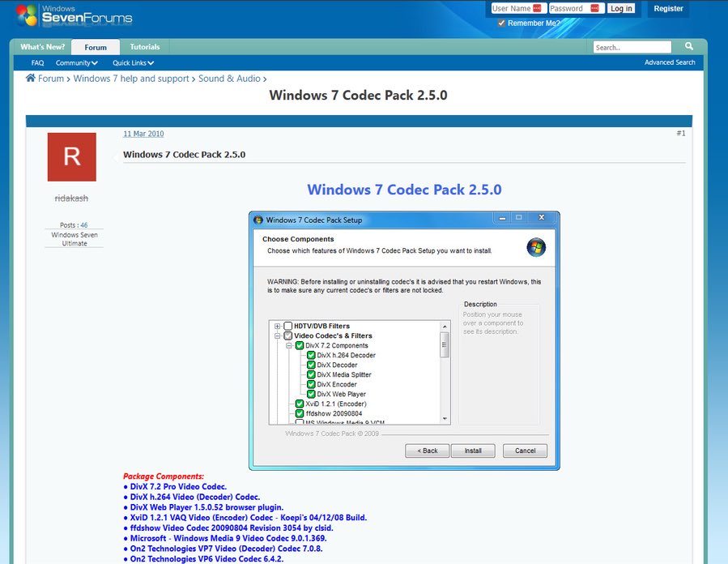Screen dimensions: 728x564
Task: Close the Codec Pack Setup dialog
Action: point(542,217)
